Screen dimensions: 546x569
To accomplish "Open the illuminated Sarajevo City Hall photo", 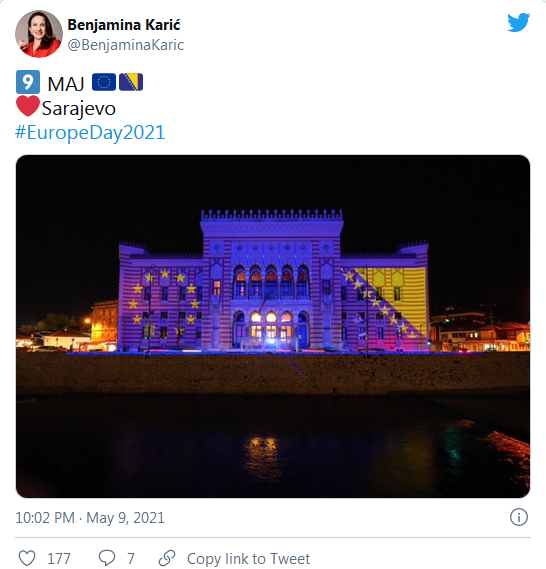I will click(273, 326).
